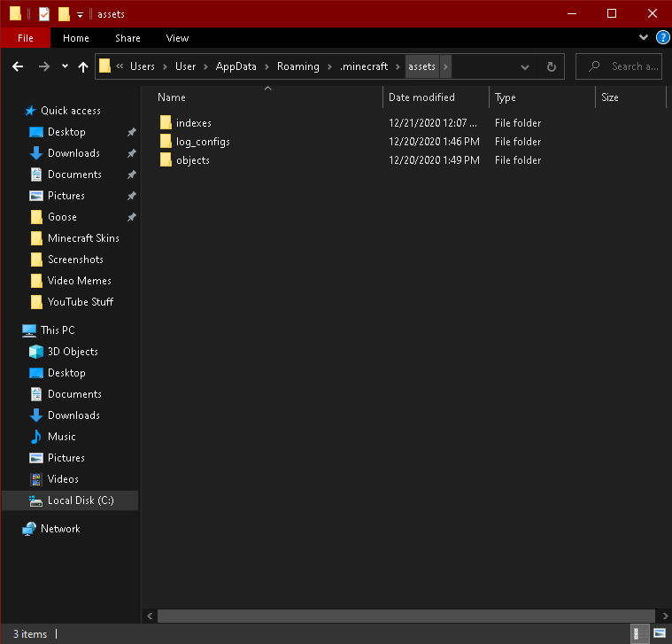Click the Search assets input box
This screenshot has width=672, height=644.
pos(629,66)
